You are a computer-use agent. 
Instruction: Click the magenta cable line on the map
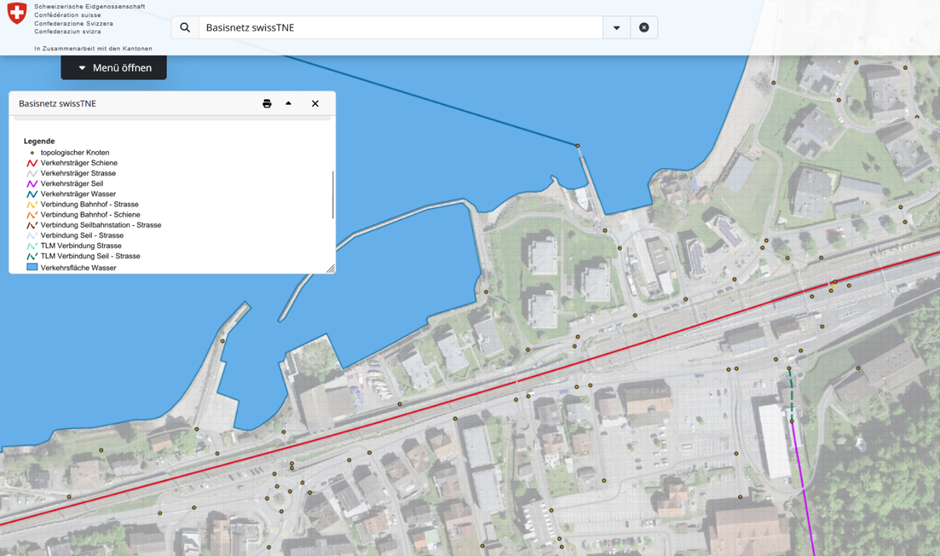[803, 485]
